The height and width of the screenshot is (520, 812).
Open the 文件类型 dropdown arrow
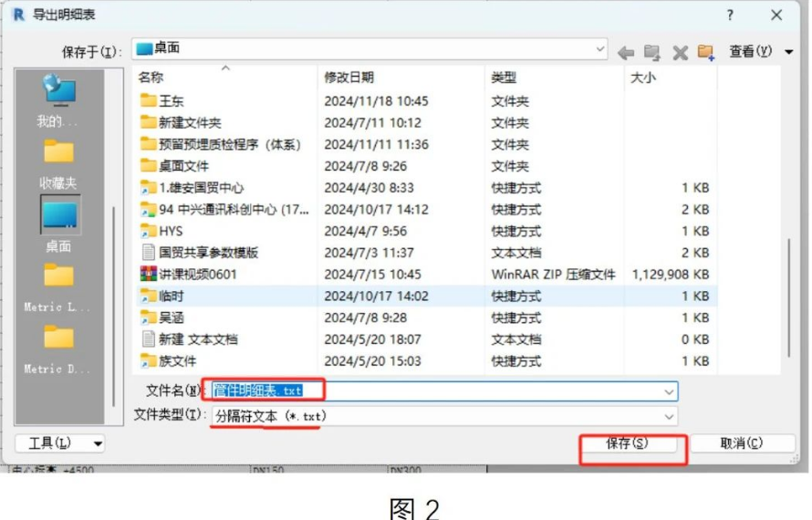point(669,417)
